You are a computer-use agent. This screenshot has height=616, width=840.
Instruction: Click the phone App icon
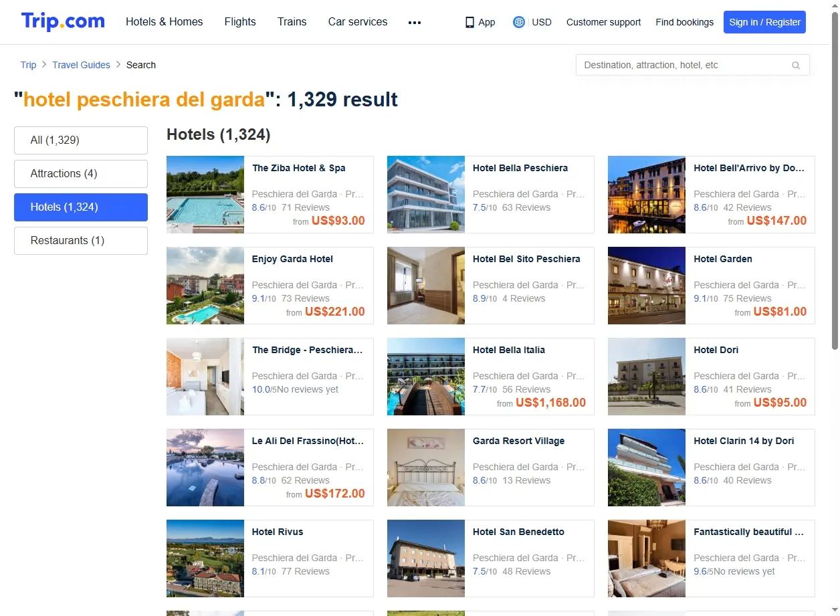click(469, 22)
